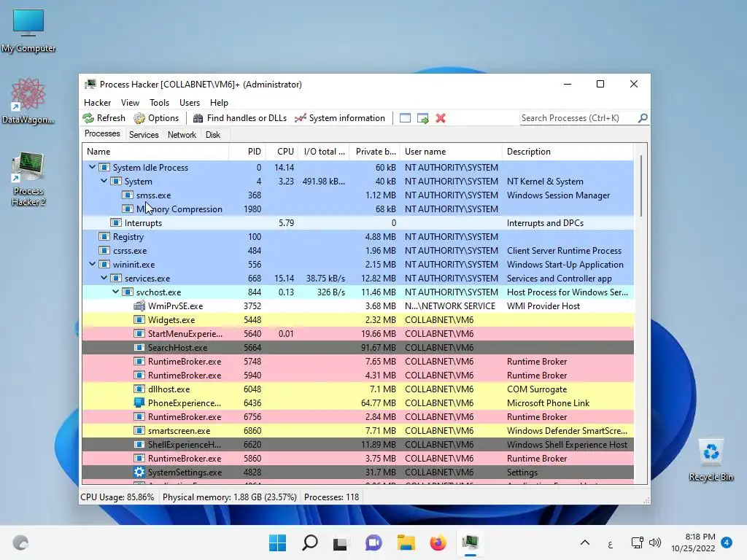Sort by the CPU column header
This screenshot has height=560, width=747.
click(x=282, y=152)
